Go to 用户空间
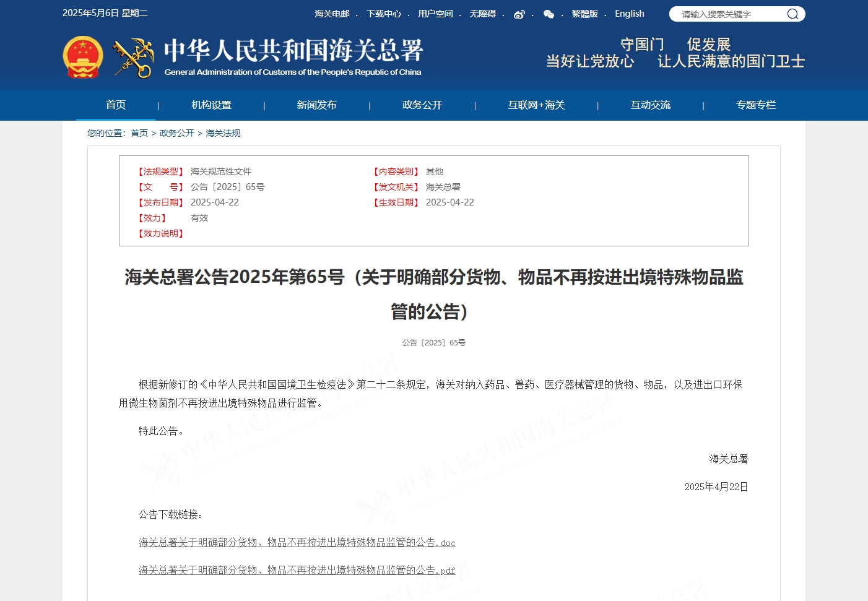868x601 pixels. point(435,14)
